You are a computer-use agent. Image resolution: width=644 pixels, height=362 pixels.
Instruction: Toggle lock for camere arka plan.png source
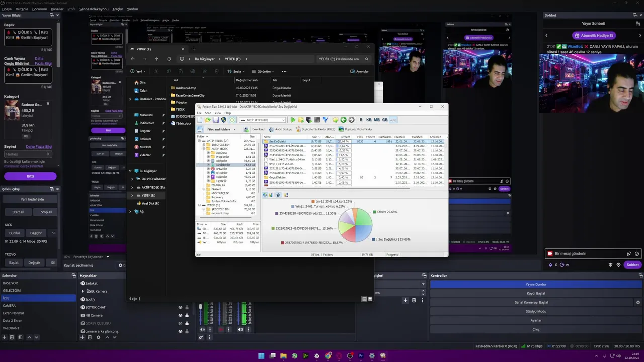coord(187,331)
